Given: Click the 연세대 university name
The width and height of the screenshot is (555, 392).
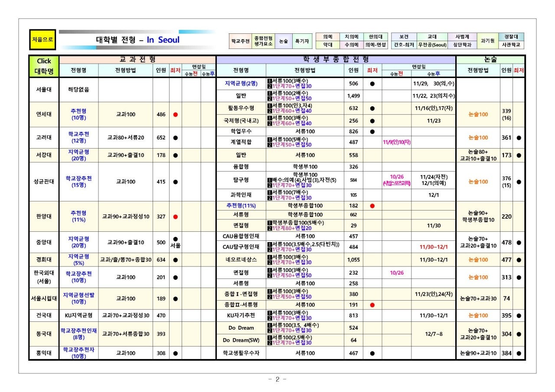Looking at the screenshot, I should (44, 115).
